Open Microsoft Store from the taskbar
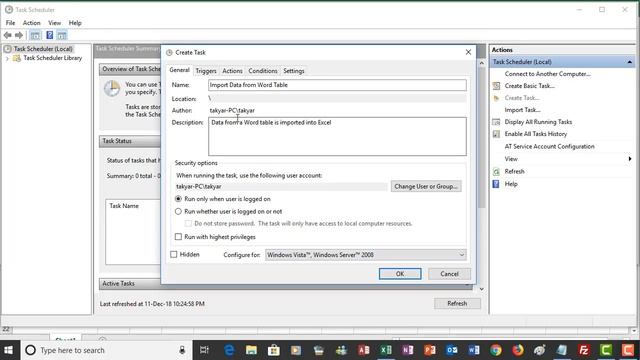The height and width of the screenshot is (360, 640). point(273,350)
